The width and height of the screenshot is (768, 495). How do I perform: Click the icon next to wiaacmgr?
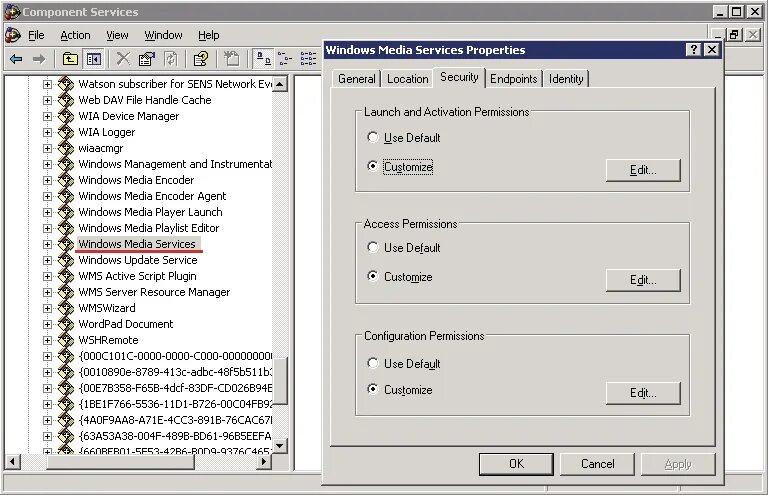pyautogui.click(x=66, y=148)
